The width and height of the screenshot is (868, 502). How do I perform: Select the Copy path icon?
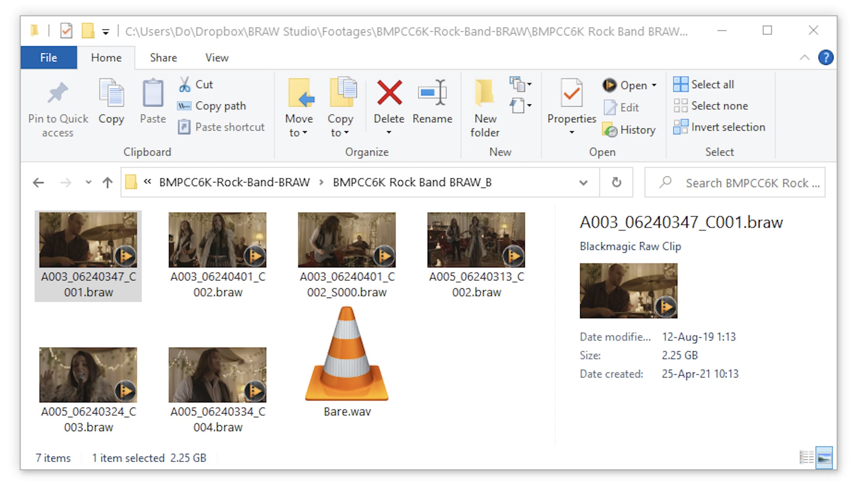184,106
